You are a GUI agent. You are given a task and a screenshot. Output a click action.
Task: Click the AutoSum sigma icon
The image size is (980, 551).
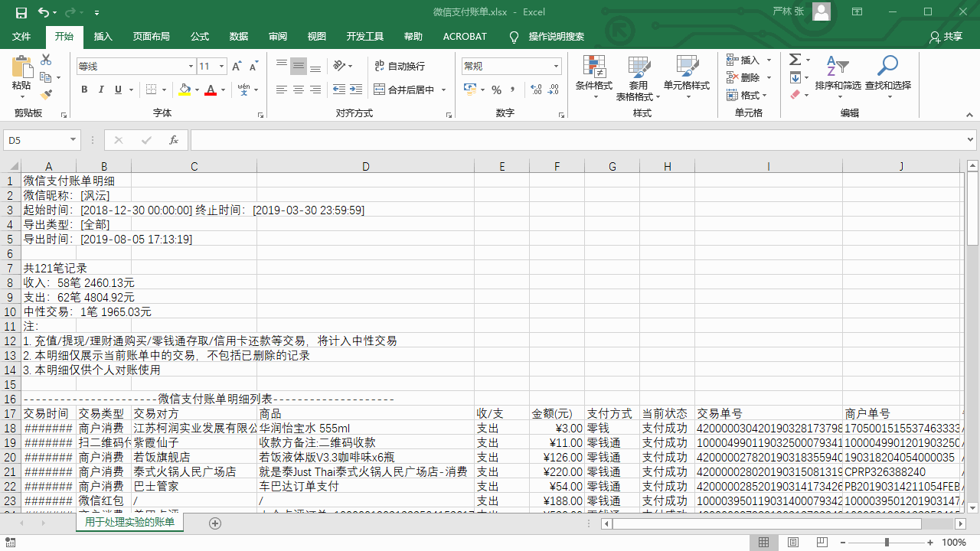(795, 60)
